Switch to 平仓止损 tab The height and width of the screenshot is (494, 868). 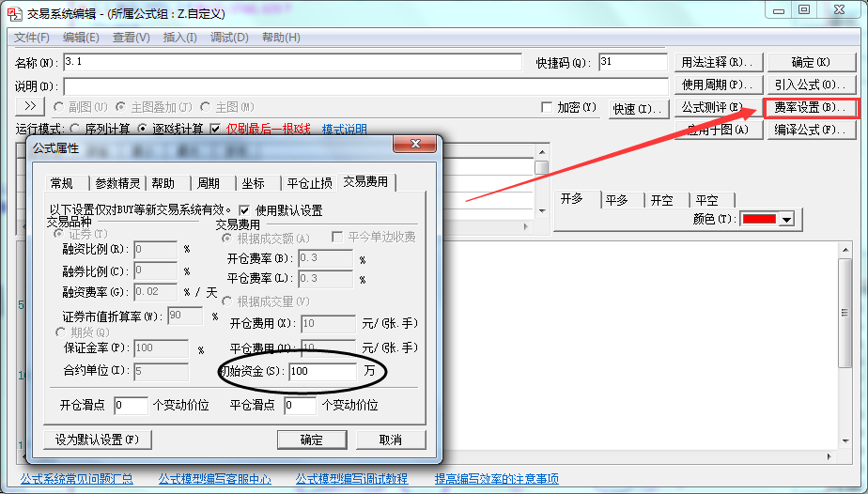point(310,183)
